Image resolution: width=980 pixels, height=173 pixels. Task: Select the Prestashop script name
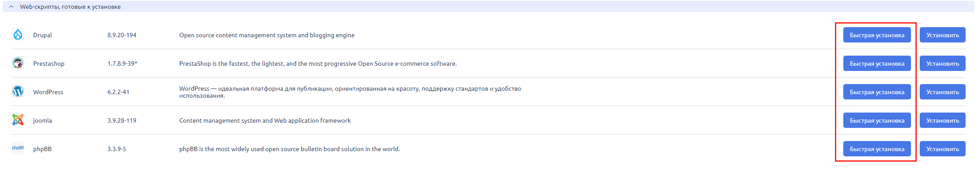coord(49,64)
